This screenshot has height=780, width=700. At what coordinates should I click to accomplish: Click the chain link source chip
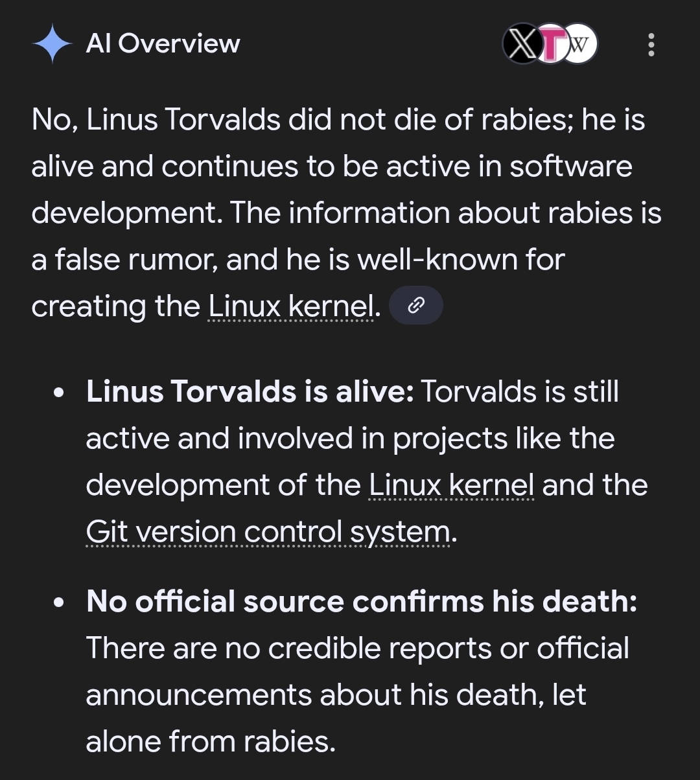(x=417, y=305)
